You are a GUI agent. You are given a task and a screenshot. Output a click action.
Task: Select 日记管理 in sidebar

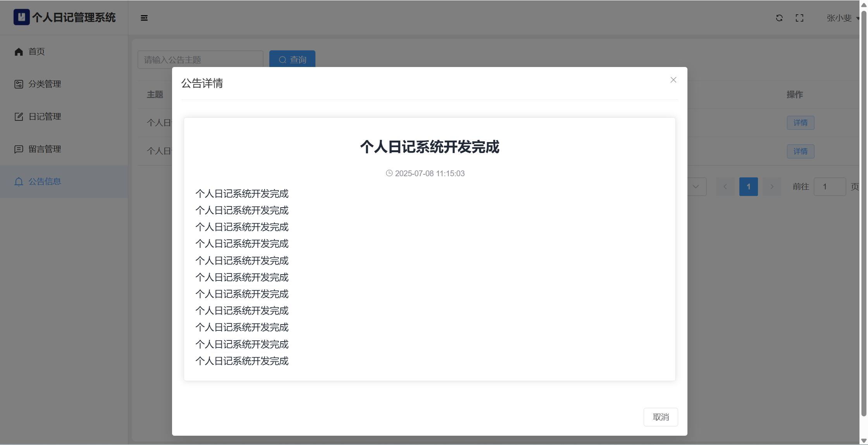[45, 117]
